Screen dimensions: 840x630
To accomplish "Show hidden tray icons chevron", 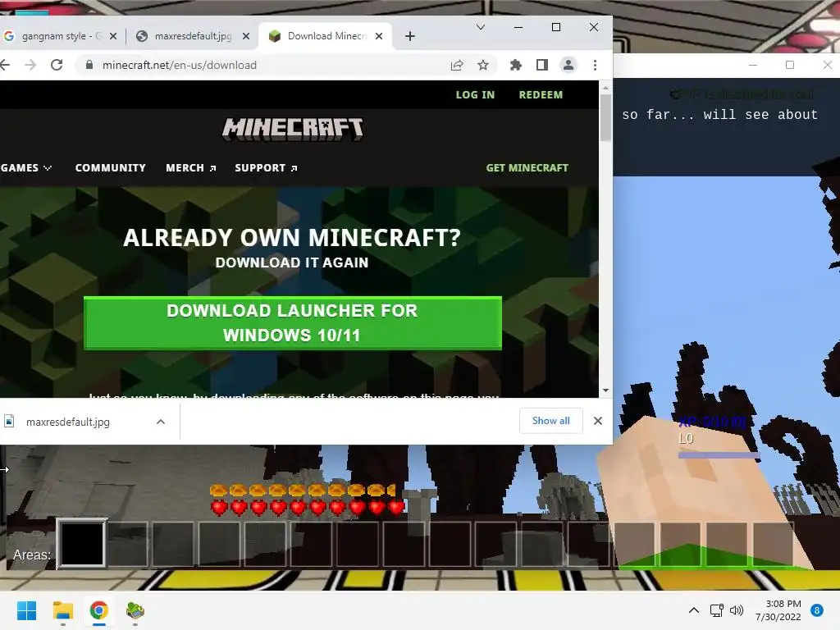I will (x=694, y=610).
